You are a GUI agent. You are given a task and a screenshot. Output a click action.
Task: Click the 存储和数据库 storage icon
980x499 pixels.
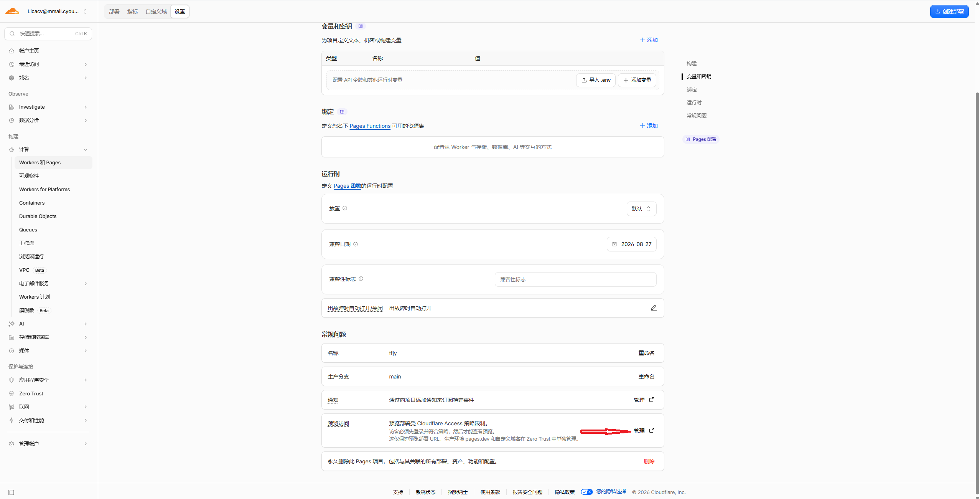[12, 337]
